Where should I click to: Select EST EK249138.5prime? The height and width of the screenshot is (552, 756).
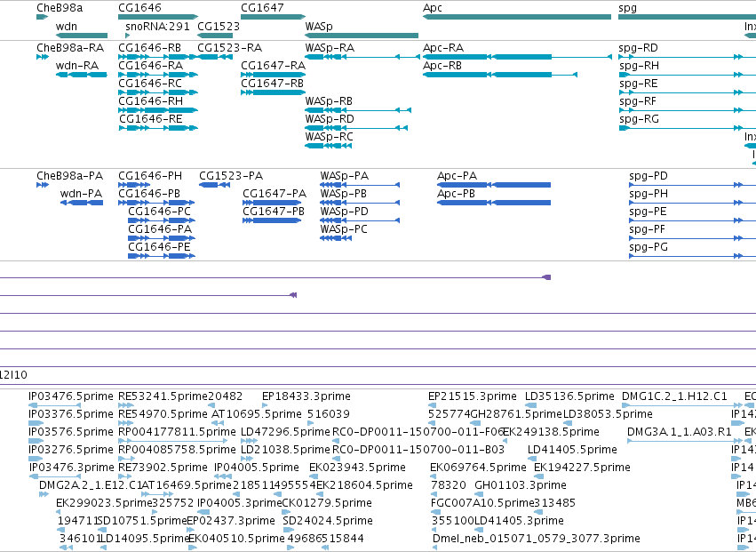point(551,432)
